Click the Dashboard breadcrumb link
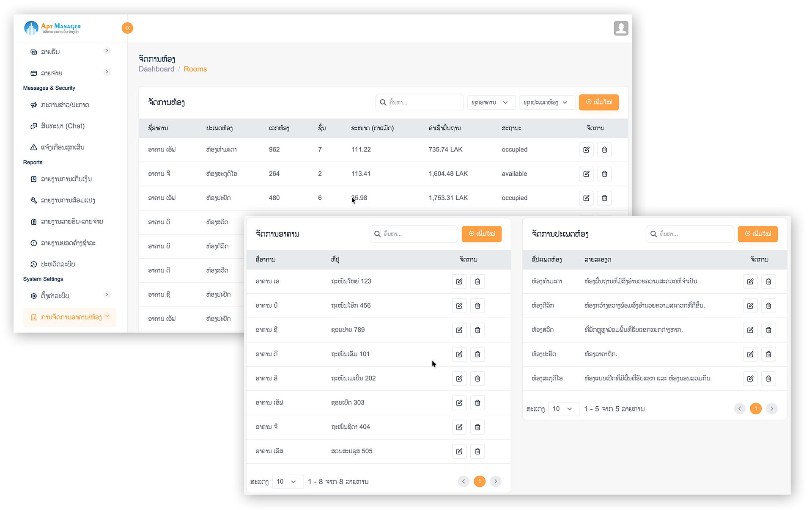The height and width of the screenshot is (510, 812). click(x=156, y=69)
